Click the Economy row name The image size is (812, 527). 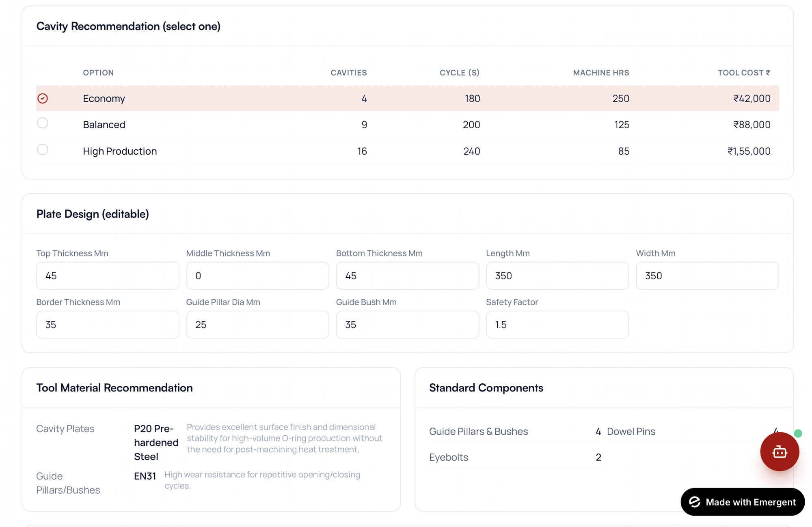tap(104, 98)
